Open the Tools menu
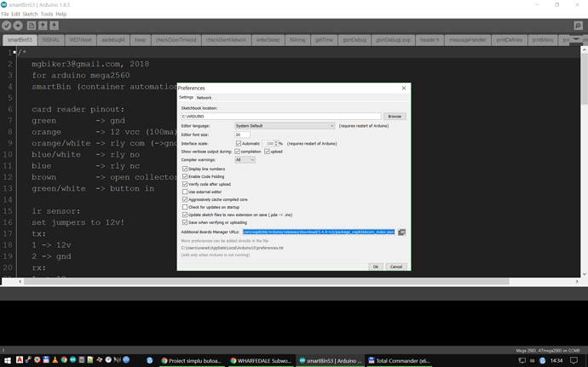The width and height of the screenshot is (588, 367). [47, 14]
